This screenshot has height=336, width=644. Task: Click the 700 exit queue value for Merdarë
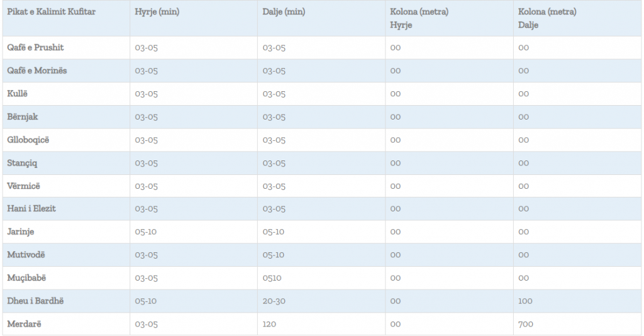click(x=526, y=325)
